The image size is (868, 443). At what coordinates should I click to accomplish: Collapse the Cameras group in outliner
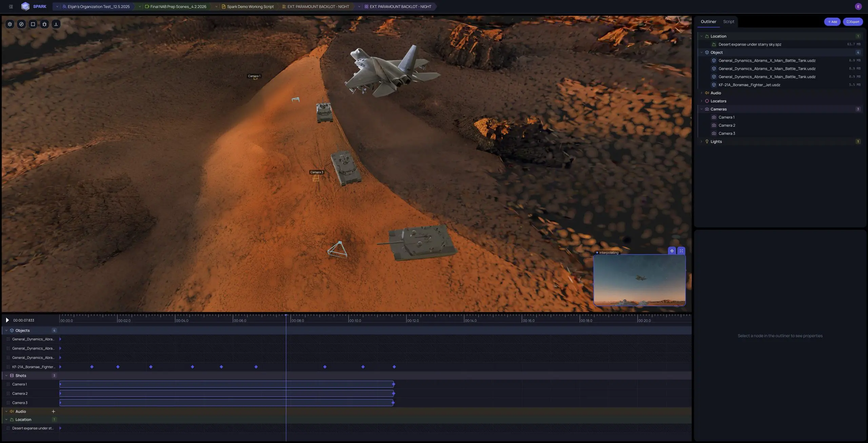702,109
